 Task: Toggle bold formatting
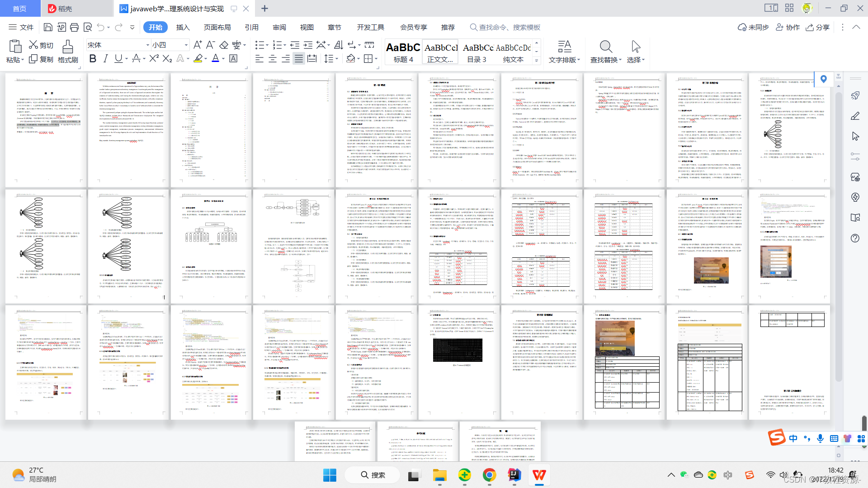(93, 58)
